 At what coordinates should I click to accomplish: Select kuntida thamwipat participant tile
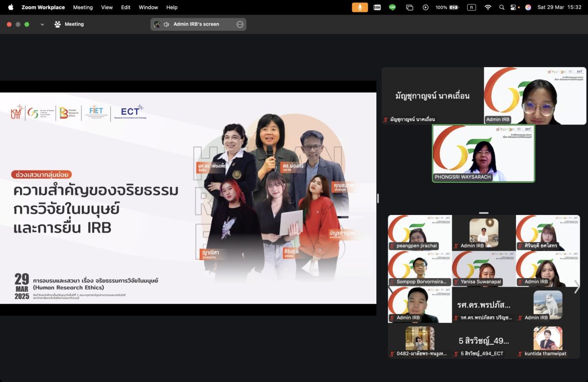(548, 340)
